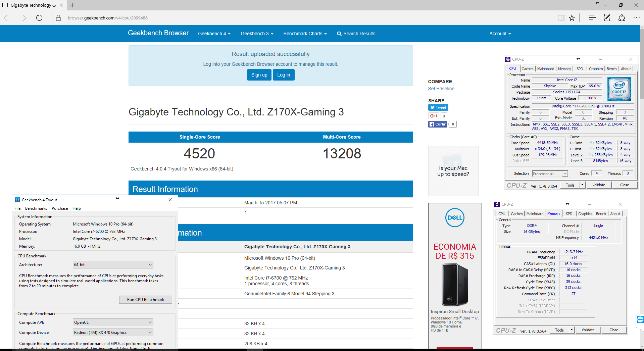Reload the Geekbench page

39,18
